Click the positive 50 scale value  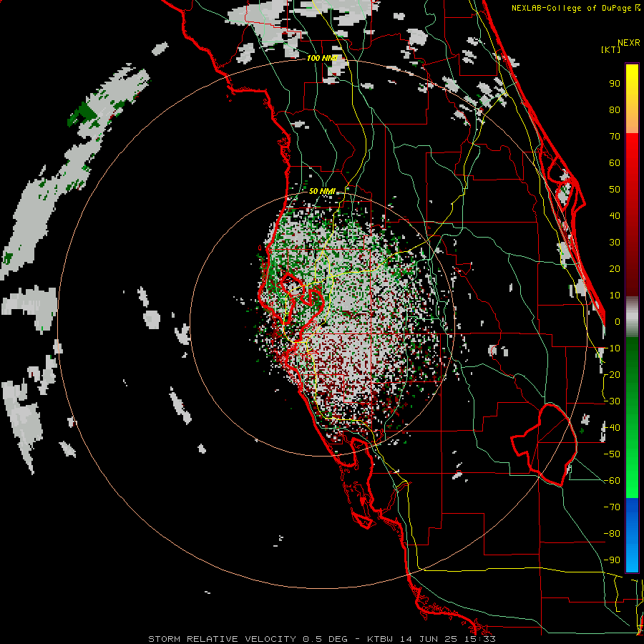click(x=615, y=190)
